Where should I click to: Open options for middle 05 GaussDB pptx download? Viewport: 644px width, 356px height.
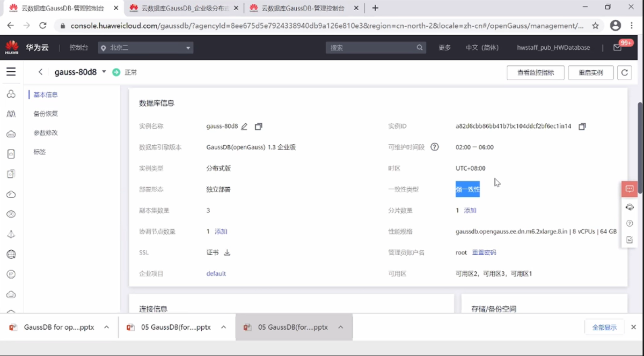click(x=224, y=328)
